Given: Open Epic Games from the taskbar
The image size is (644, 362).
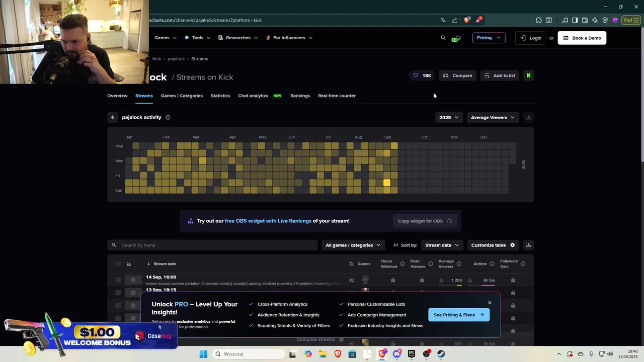Looking at the screenshot, I should (412, 354).
